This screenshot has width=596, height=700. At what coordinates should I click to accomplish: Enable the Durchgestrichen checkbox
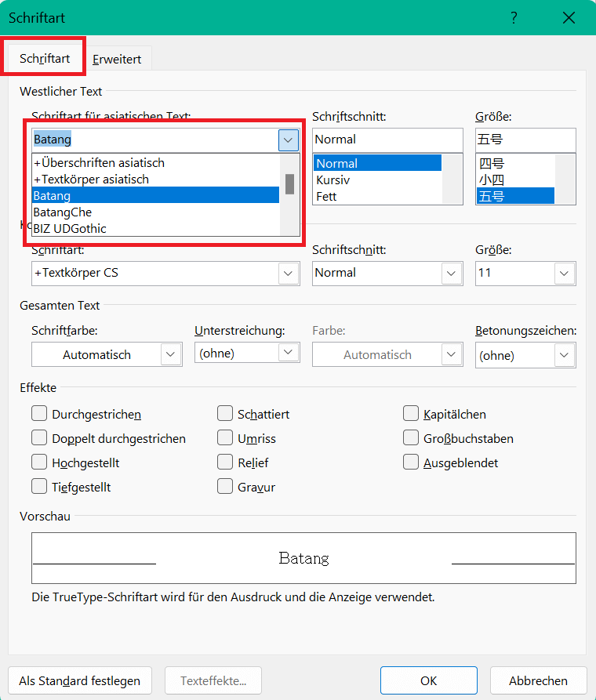[x=39, y=414]
